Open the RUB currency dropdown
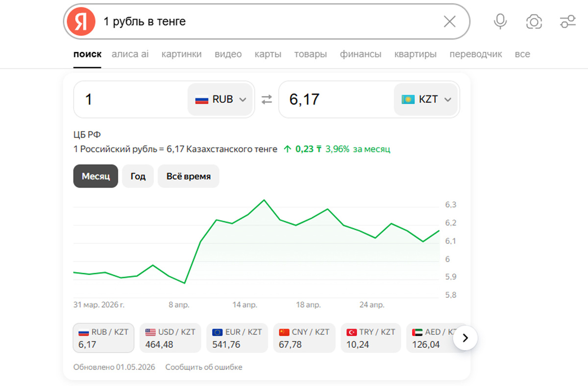Image resolution: width=588 pixels, height=386 pixels. tap(220, 100)
